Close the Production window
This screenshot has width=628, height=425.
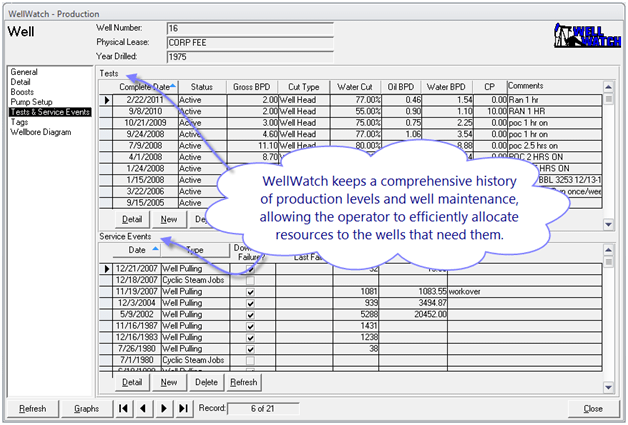click(x=593, y=409)
